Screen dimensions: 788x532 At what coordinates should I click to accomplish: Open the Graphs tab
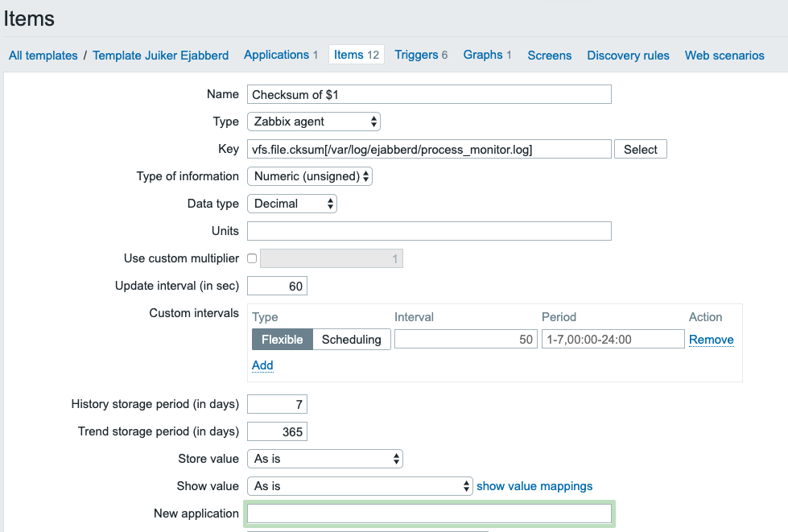click(487, 55)
